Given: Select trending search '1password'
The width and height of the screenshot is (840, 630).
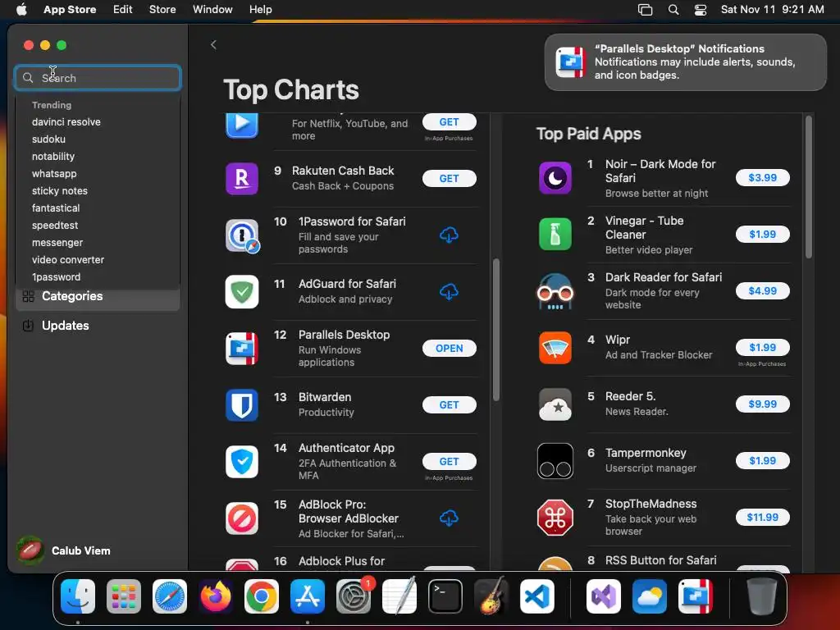Looking at the screenshot, I should coord(57,277).
